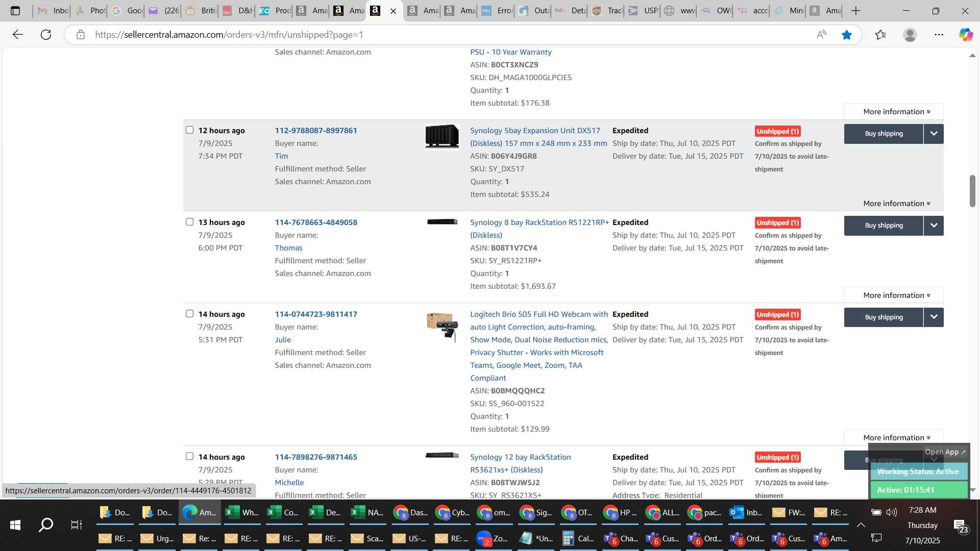Click the browser back arrow
Screen dimensions: 980x551
(x=18, y=35)
